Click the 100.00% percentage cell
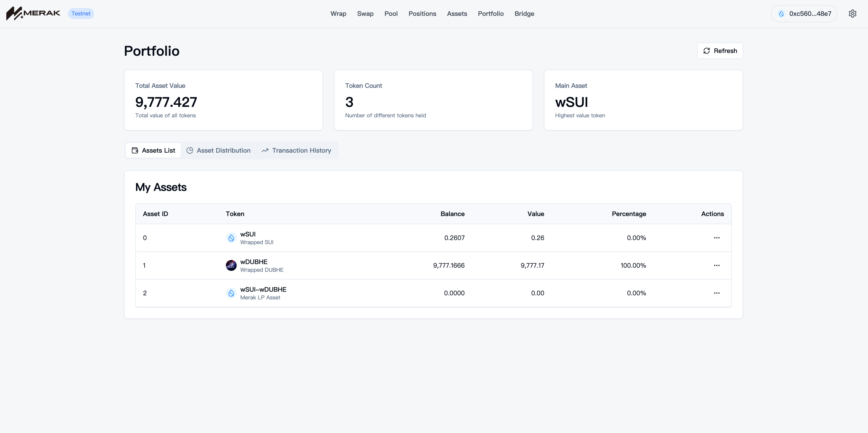868x433 pixels. [x=633, y=265]
